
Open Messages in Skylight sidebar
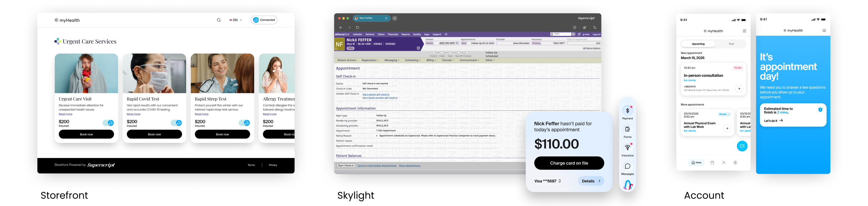pos(627,169)
